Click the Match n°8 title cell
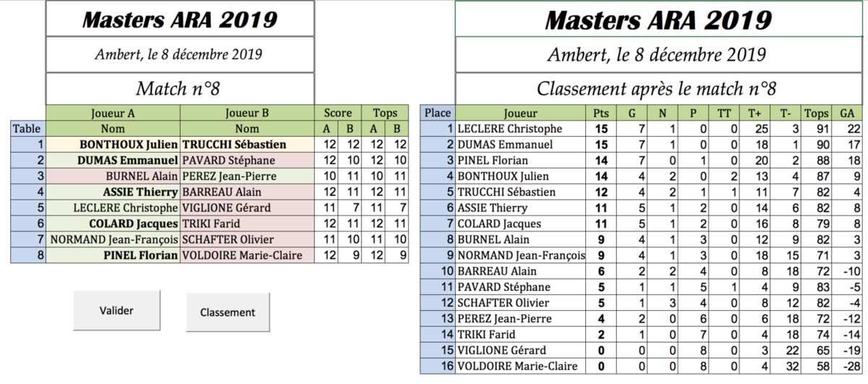Screen dimensions: 868x384 [x=180, y=89]
